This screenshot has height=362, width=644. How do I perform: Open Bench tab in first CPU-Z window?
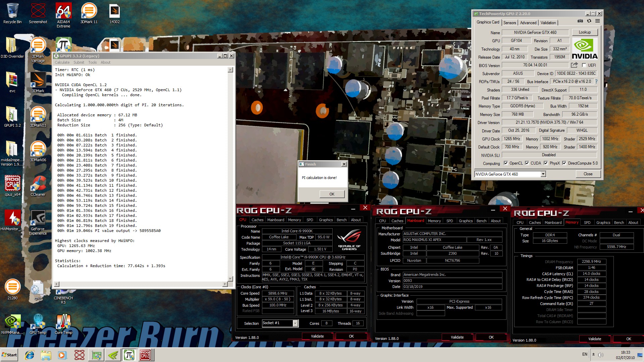pos(341,220)
